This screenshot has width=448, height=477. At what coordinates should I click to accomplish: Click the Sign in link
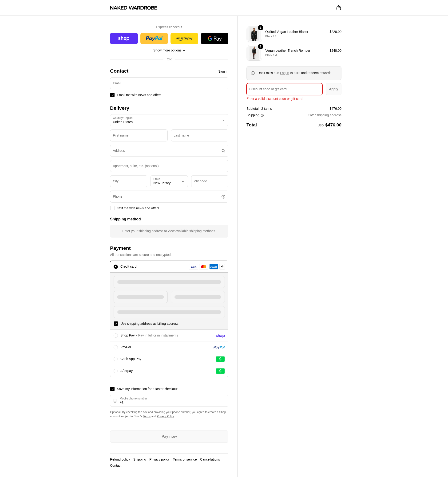point(223,71)
